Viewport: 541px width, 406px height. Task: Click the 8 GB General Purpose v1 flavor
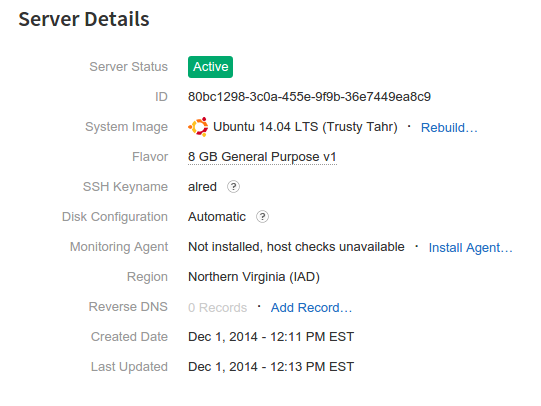pyautogui.click(x=262, y=157)
